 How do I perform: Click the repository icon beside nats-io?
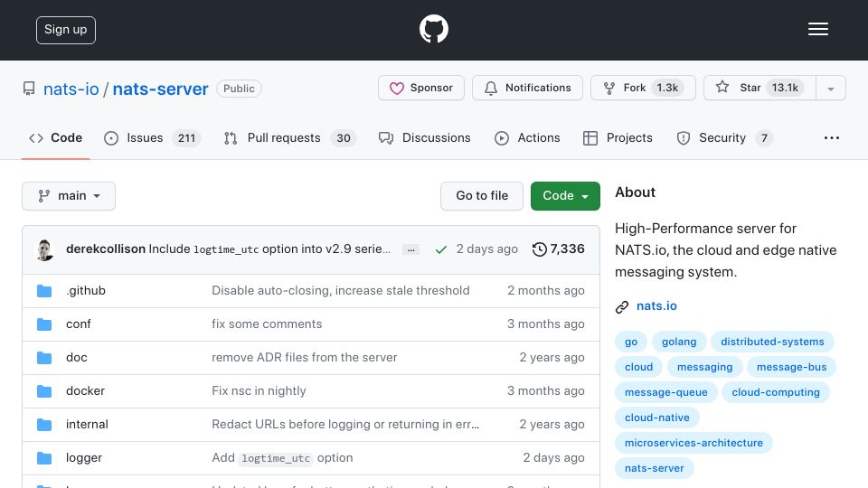pos(29,89)
